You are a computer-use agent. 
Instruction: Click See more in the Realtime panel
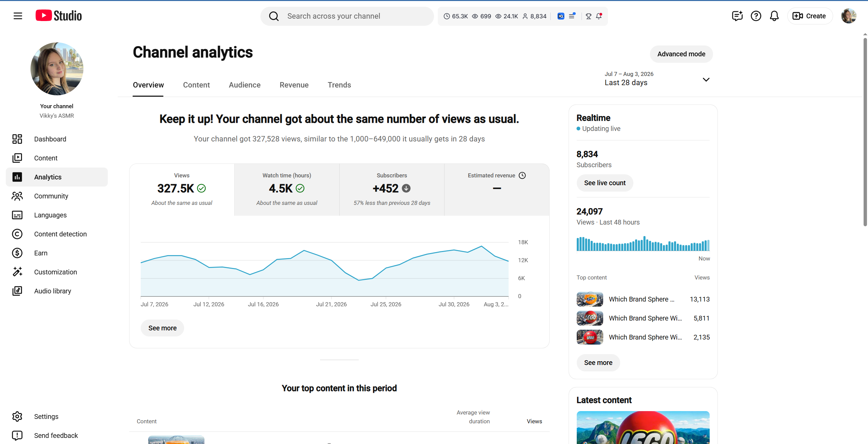(598, 363)
